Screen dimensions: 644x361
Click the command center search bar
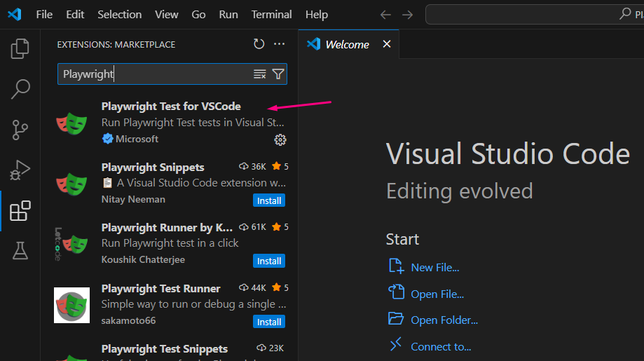click(535, 15)
